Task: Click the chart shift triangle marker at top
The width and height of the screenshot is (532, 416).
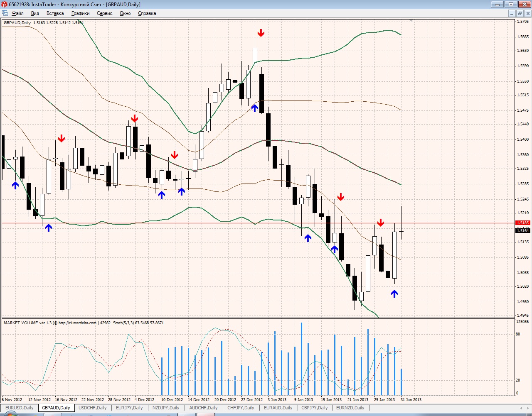Action: pyautogui.click(x=411, y=20)
